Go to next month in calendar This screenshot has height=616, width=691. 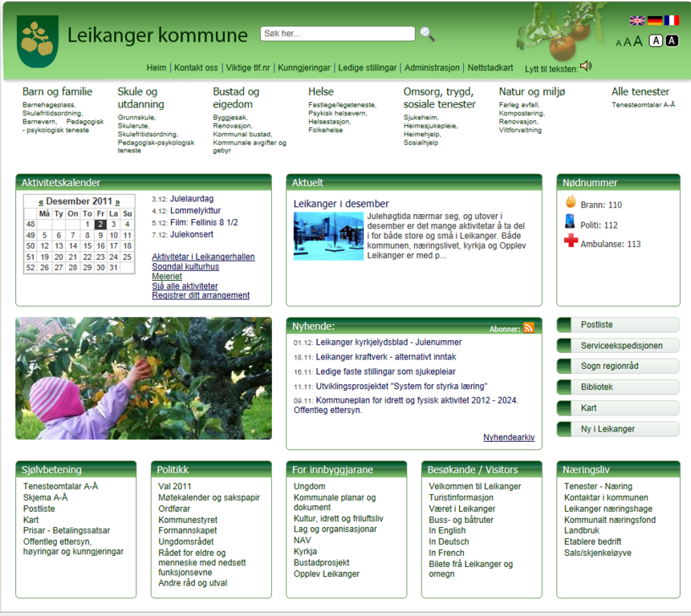(x=117, y=201)
